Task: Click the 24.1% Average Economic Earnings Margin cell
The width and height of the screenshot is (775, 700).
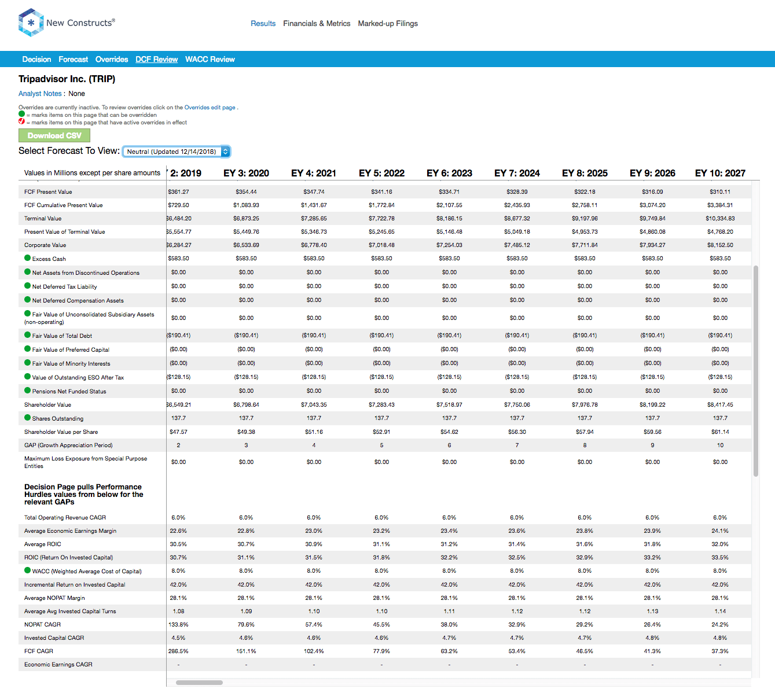Action: pyautogui.click(x=720, y=531)
